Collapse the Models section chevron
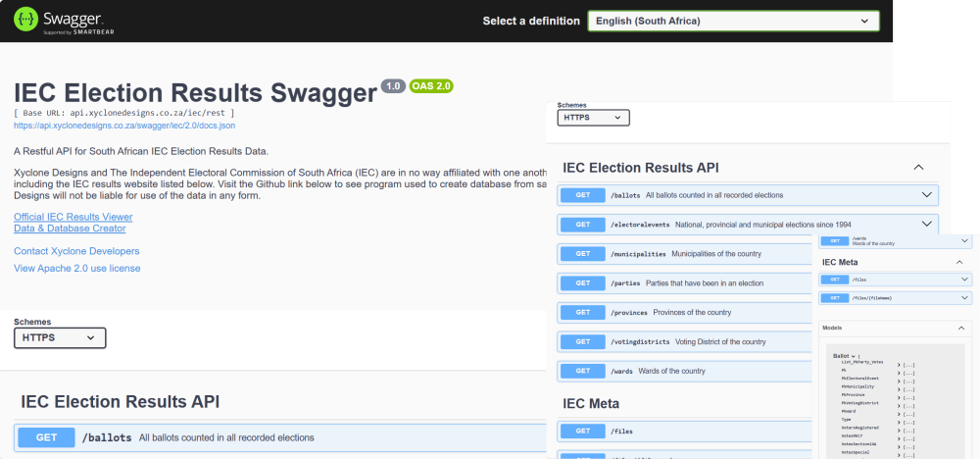The width and height of the screenshot is (980, 459). click(x=960, y=328)
